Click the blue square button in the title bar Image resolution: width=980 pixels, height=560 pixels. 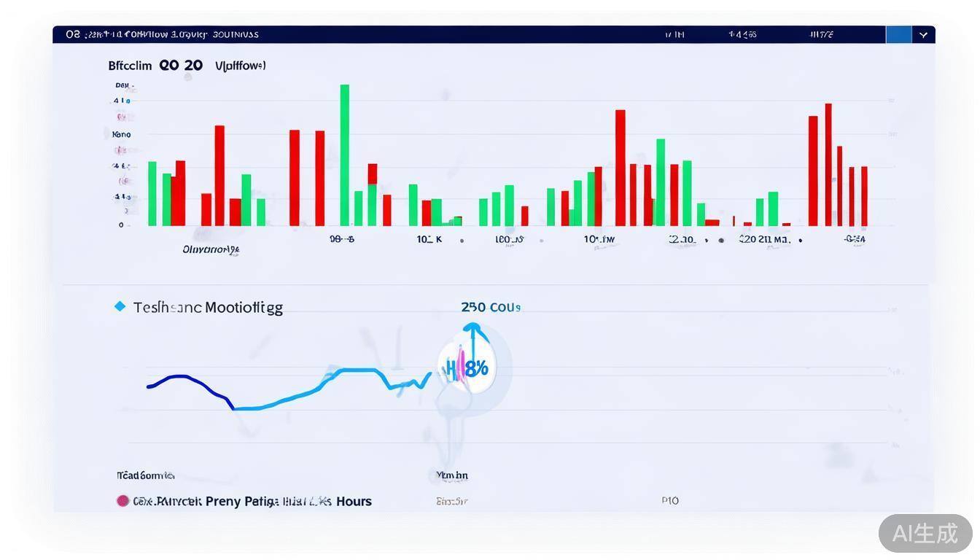(899, 34)
